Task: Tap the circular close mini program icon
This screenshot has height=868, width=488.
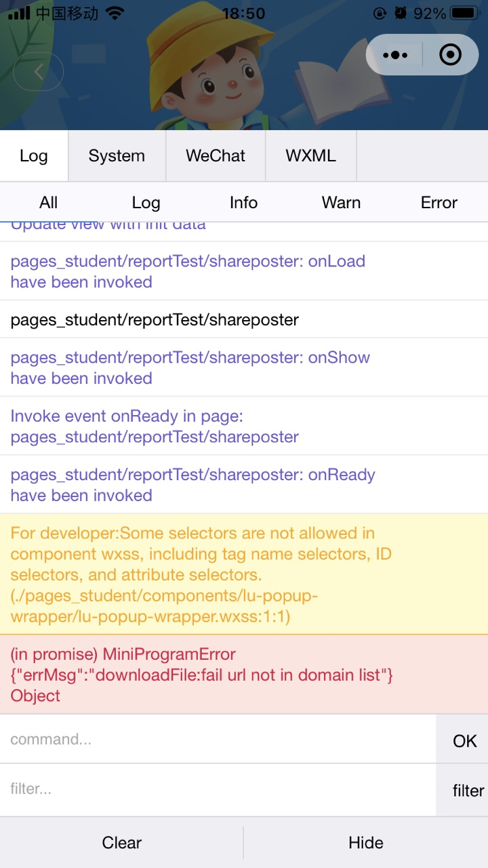Action: pyautogui.click(x=450, y=55)
